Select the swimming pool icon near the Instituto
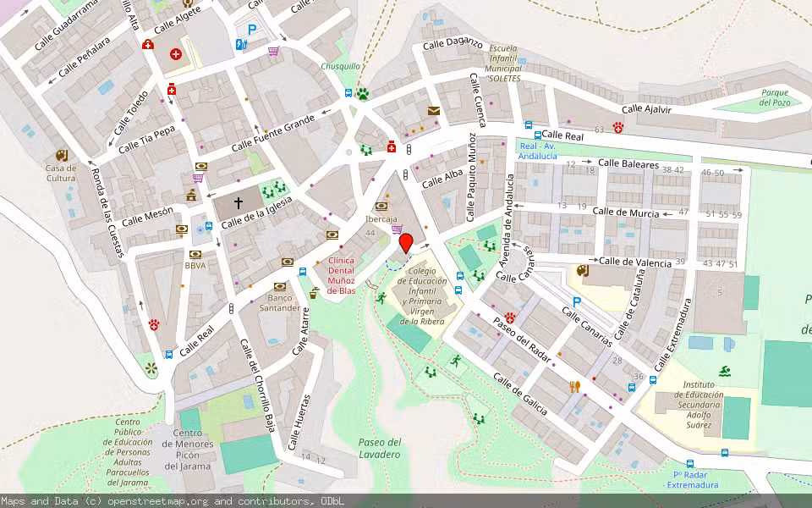 tap(725, 371)
